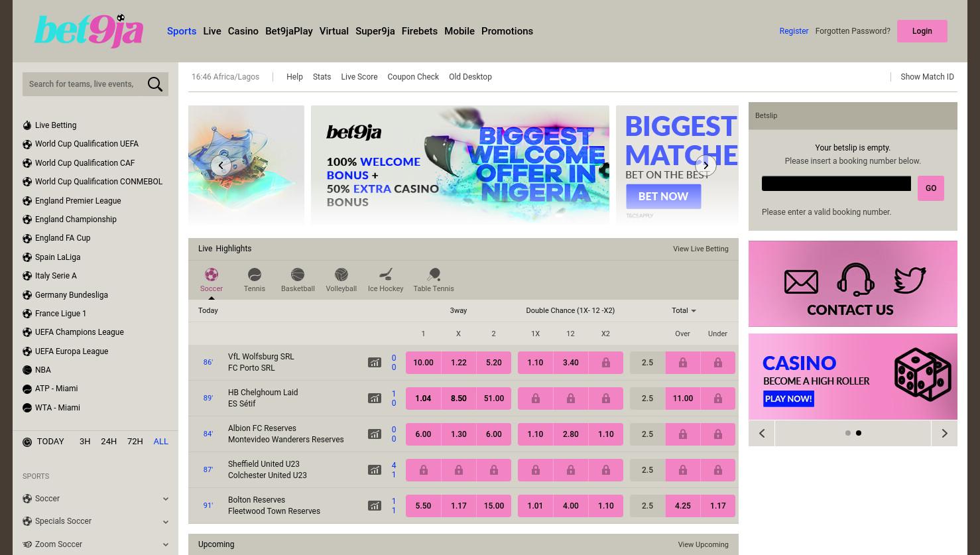Click the side promo next arrow
This screenshot has width=980, height=555.
tap(944, 434)
